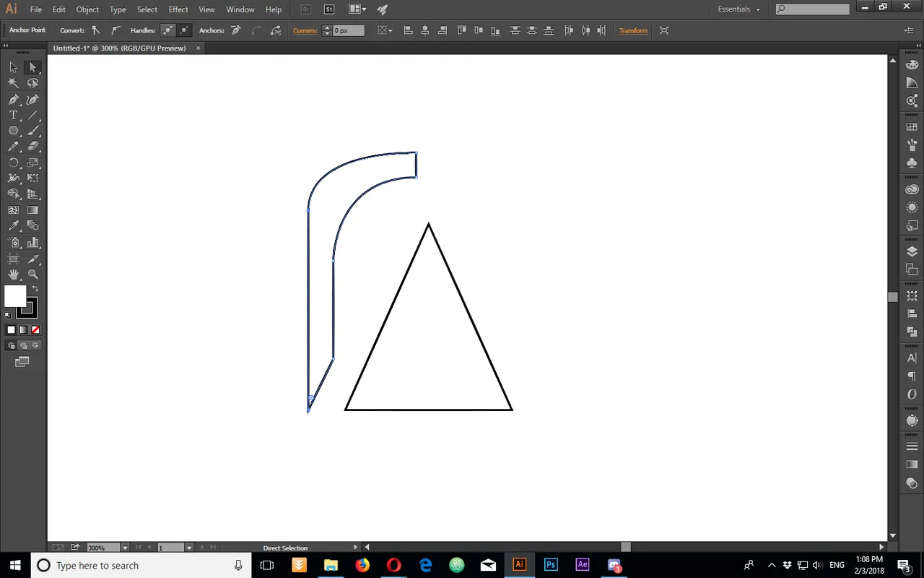Enable Draw Normal mode
Screen dimensions: 924x578
(x=12, y=345)
